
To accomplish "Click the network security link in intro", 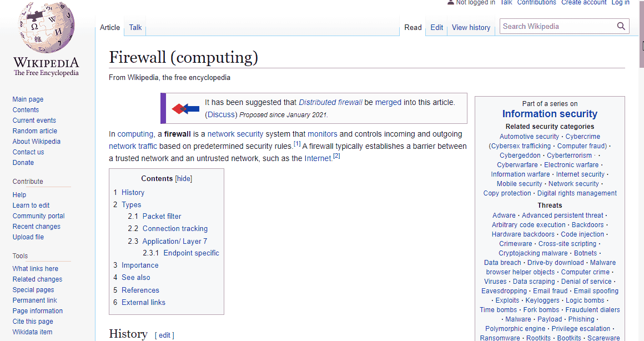I will coord(235,134).
